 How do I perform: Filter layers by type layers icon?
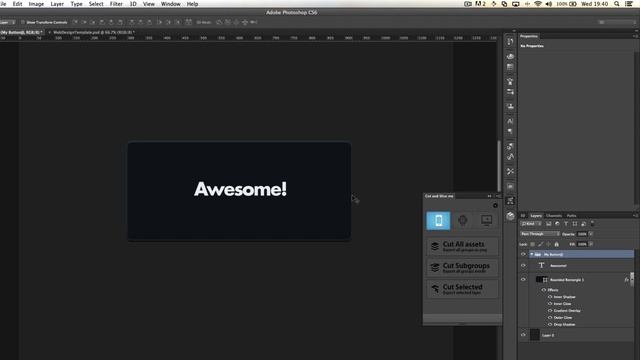pyautogui.click(x=566, y=224)
